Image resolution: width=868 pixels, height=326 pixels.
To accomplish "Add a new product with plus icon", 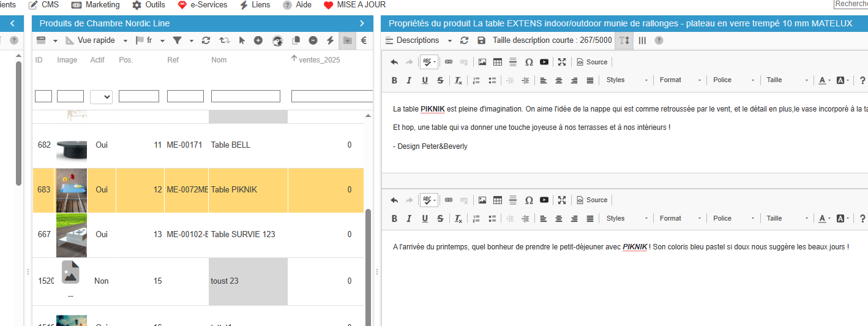I will [x=258, y=40].
